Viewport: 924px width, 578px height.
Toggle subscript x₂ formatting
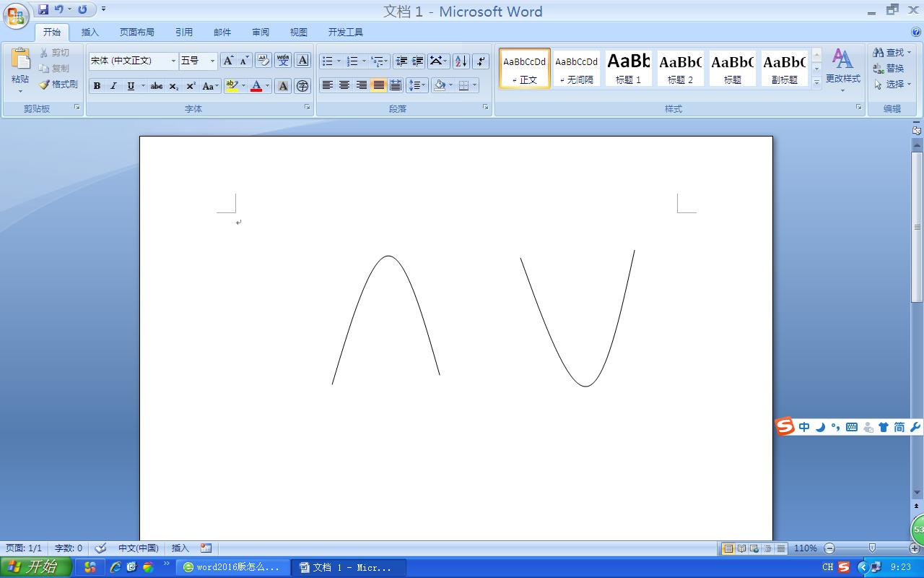174,86
